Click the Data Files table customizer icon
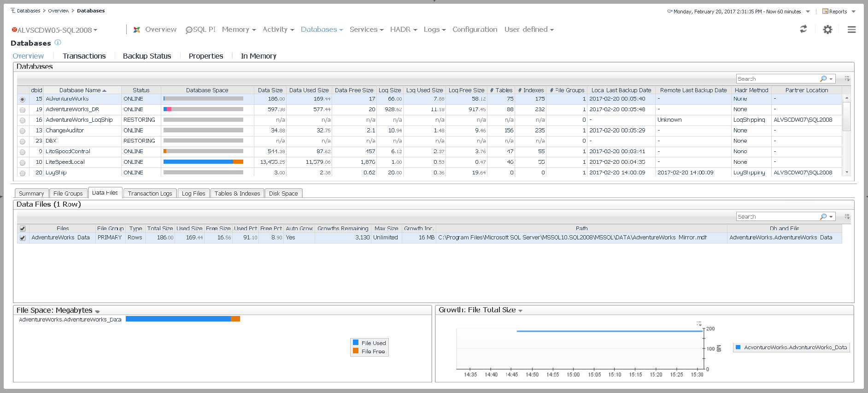 pyautogui.click(x=847, y=216)
